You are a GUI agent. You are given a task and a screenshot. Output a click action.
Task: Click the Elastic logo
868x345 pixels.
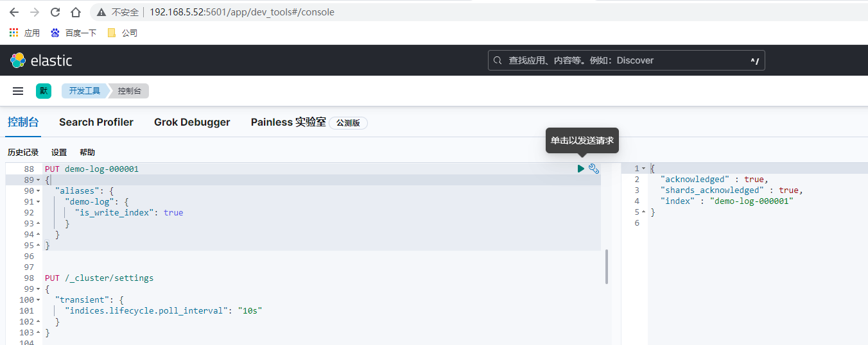point(41,60)
